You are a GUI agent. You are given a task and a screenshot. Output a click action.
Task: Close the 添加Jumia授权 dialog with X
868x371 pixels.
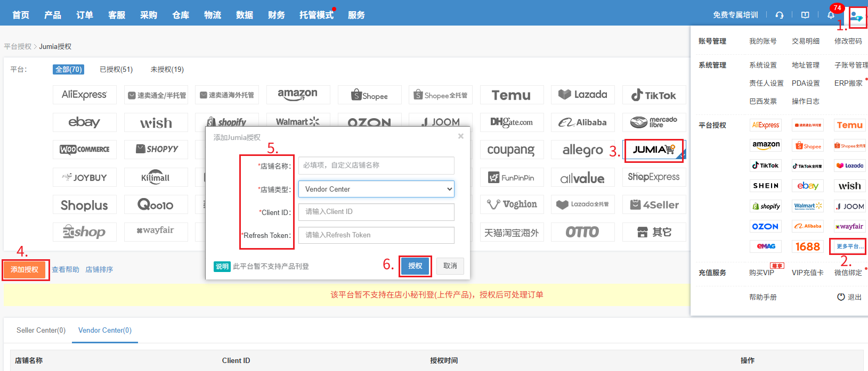point(461,136)
